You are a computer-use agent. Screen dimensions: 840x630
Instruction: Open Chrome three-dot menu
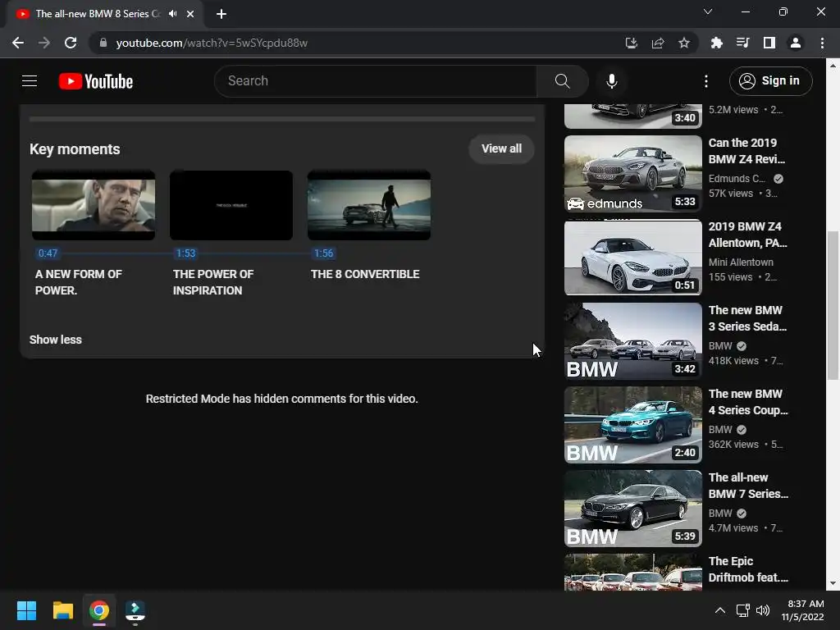(822, 43)
